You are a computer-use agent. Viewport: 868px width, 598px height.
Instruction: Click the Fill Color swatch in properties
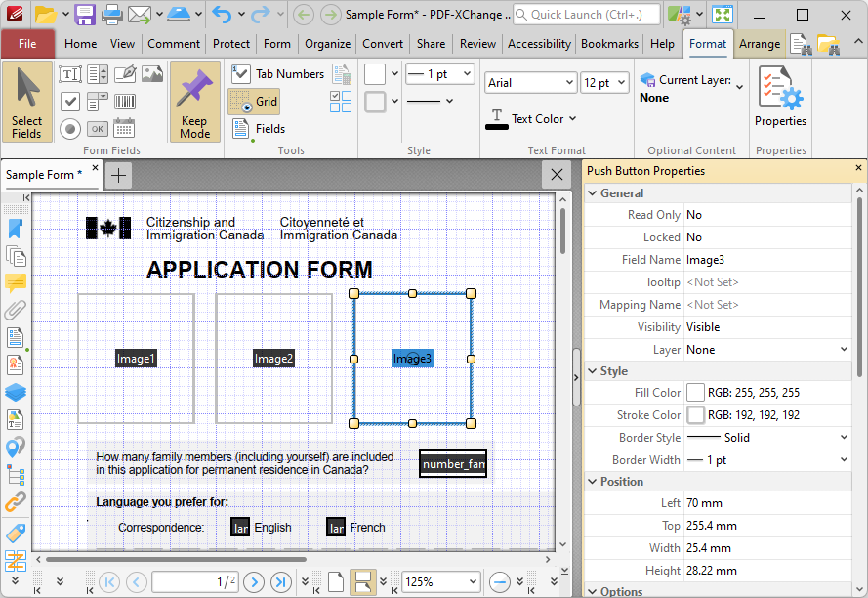coord(695,393)
